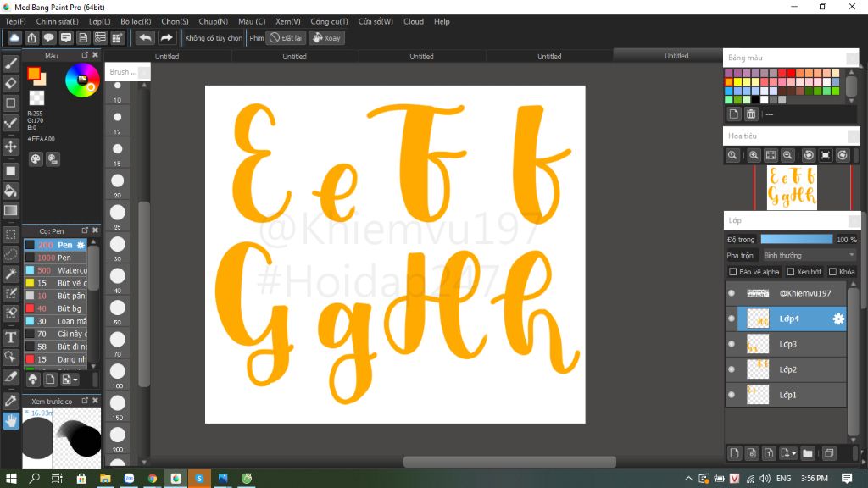
Task: Click the new folder layer icon
Action: (x=808, y=453)
